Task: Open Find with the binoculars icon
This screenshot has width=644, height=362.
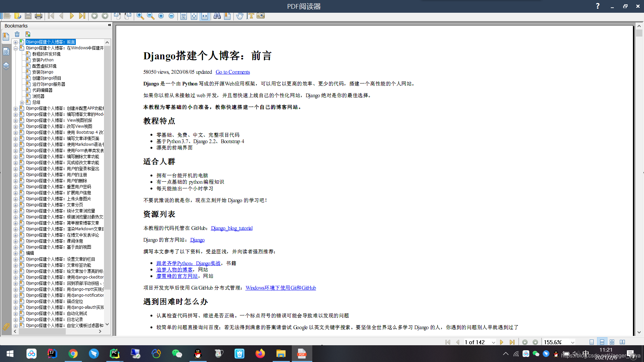Action: (x=217, y=16)
